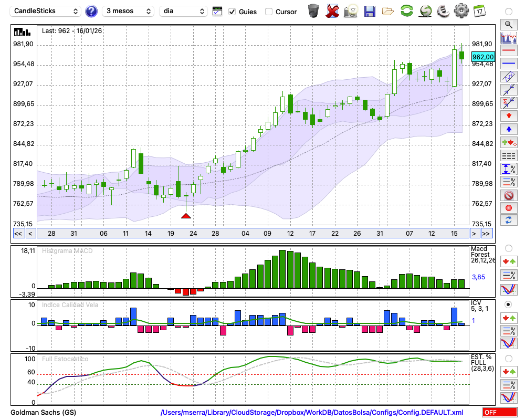Open the 3 mesos period dropdown
Viewport: 525px width, 420px height.
click(x=128, y=11)
